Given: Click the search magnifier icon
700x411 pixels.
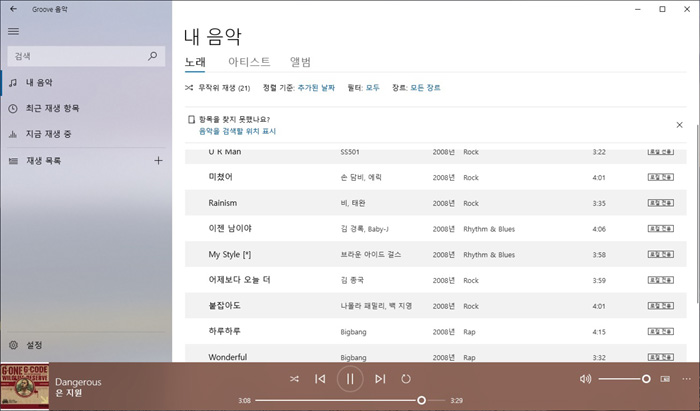Looking at the screenshot, I should tap(152, 56).
